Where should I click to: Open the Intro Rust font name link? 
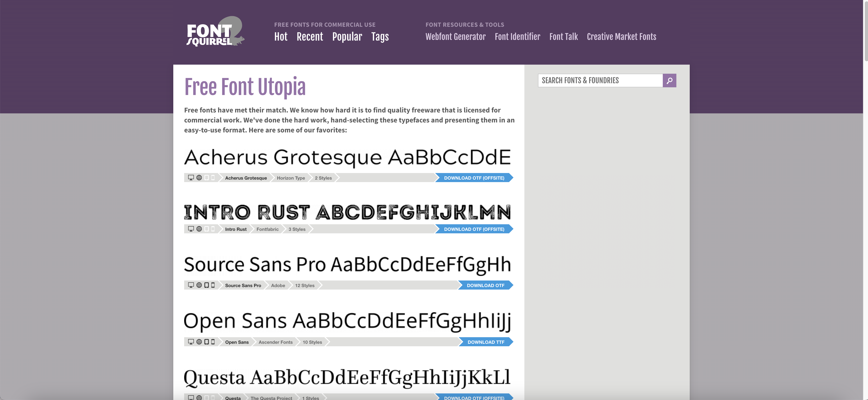pos(236,229)
